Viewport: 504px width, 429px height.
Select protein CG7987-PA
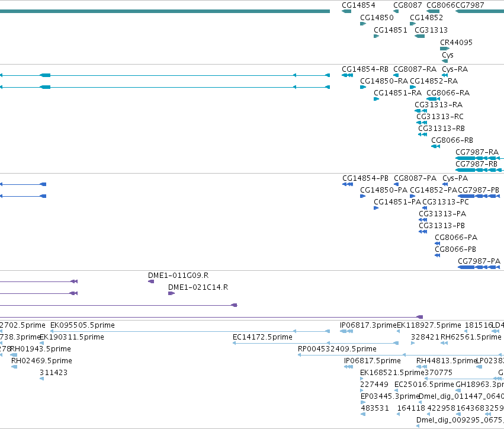coord(479,261)
